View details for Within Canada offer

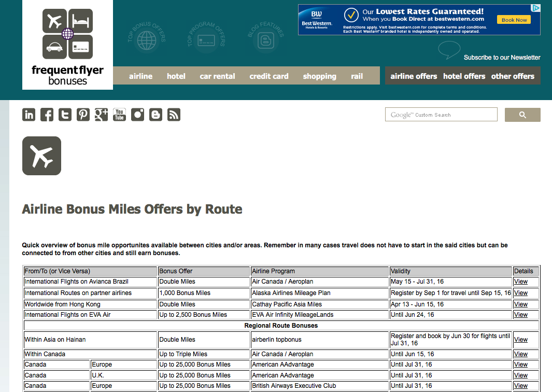(x=521, y=354)
